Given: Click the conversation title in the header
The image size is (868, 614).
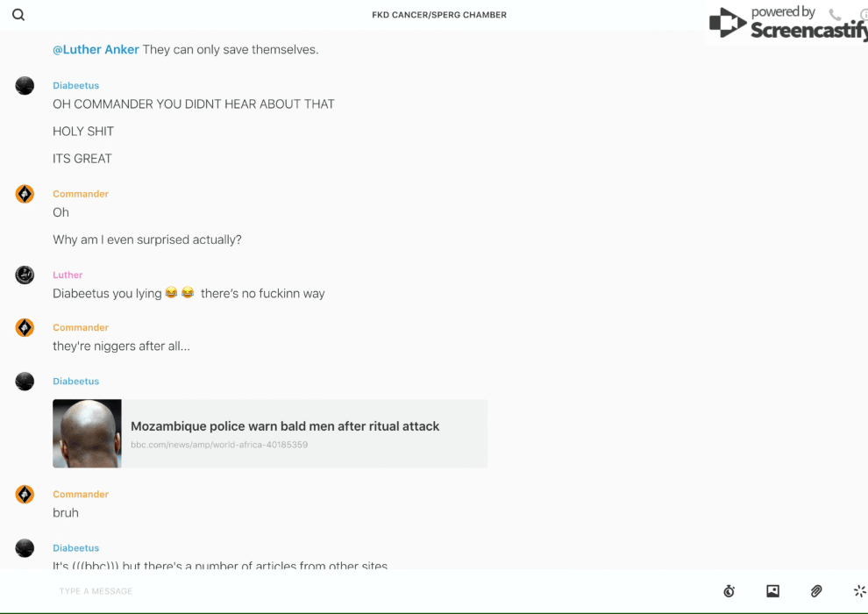Looking at the screenshot, I should point(439,15).
